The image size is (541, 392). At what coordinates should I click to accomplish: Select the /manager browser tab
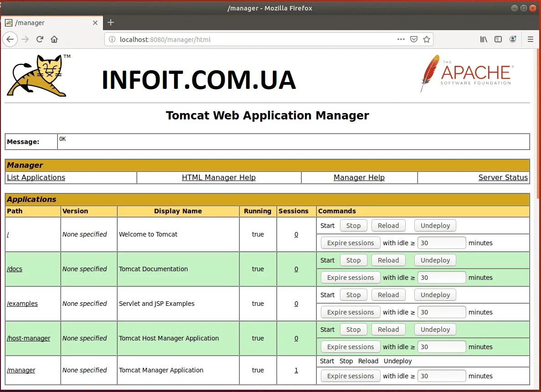point(52,23)
